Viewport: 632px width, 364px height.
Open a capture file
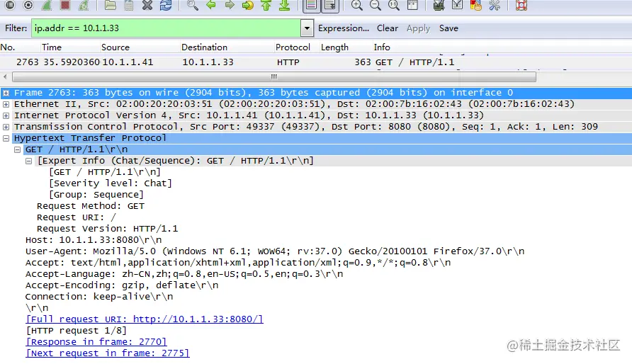[x=110, y=5]
